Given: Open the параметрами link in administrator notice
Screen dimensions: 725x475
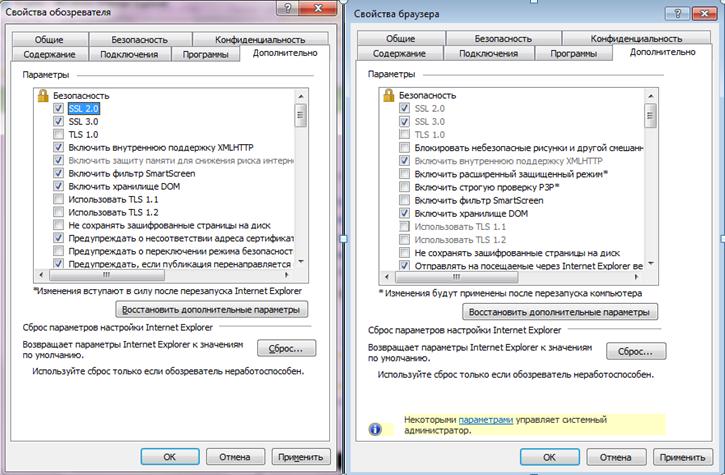Looking at the screenshot, I should click(485, 420).
